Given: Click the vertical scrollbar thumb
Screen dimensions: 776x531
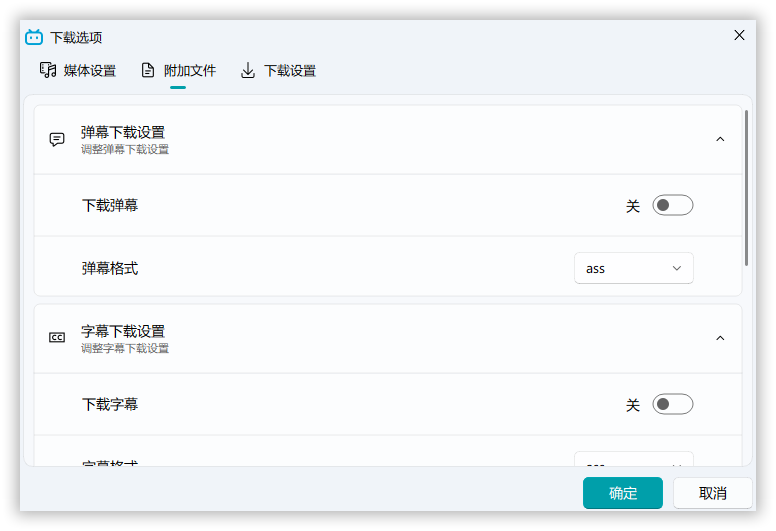Looking at the screenshot, I should (746, 187).
